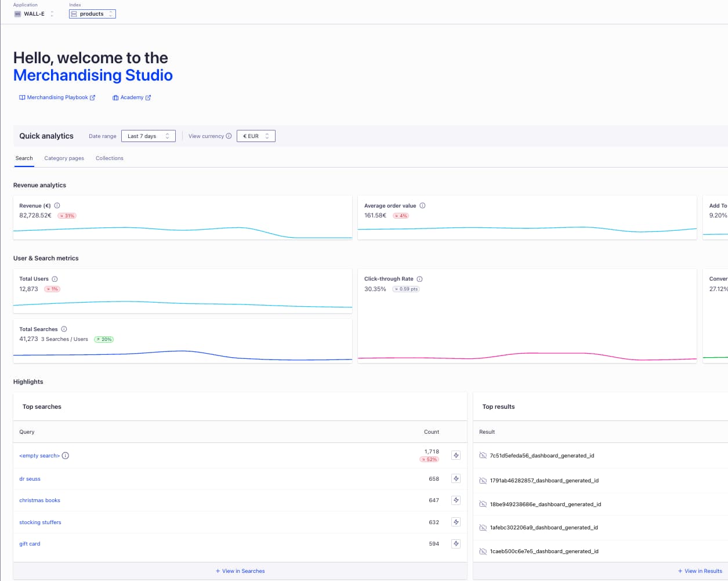728x581 pixels.
Task: Open the christmas books query link
Action: pos(39,500)
